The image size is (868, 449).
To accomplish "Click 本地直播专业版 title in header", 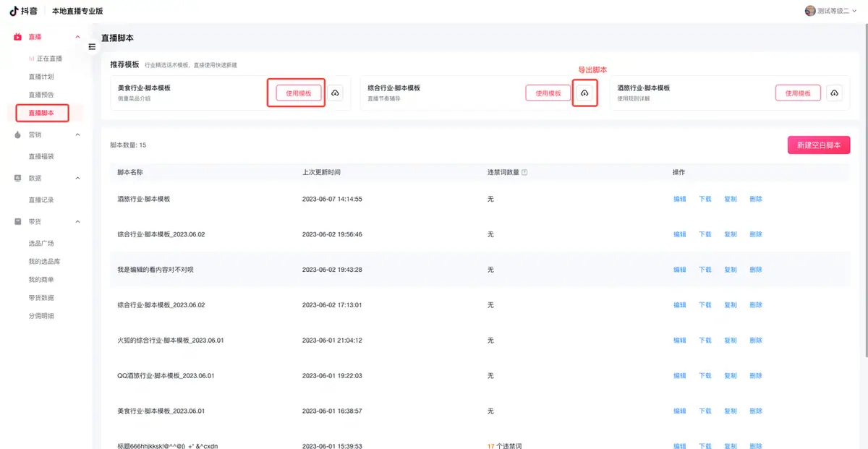I will [77, 11].
